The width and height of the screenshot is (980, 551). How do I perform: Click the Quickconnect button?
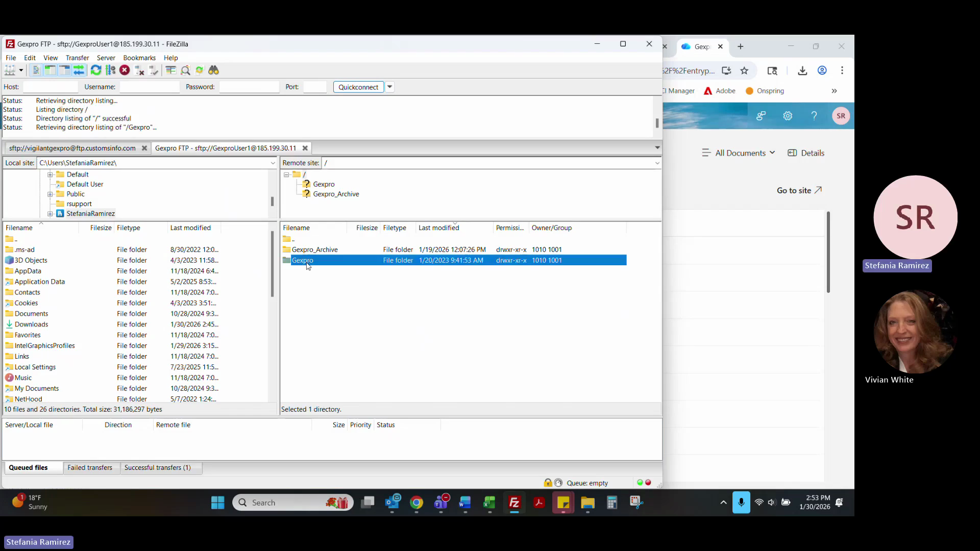tap(358, 87)
